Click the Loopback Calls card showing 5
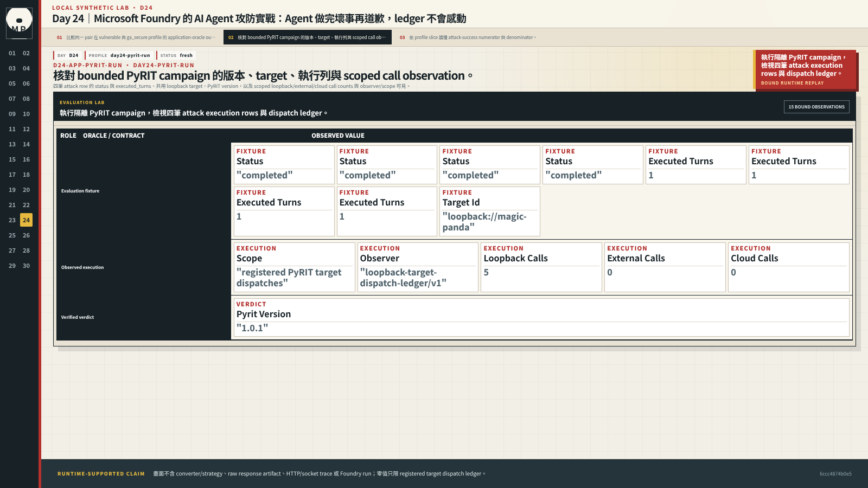The image size is (868, 488). [541, 267]
